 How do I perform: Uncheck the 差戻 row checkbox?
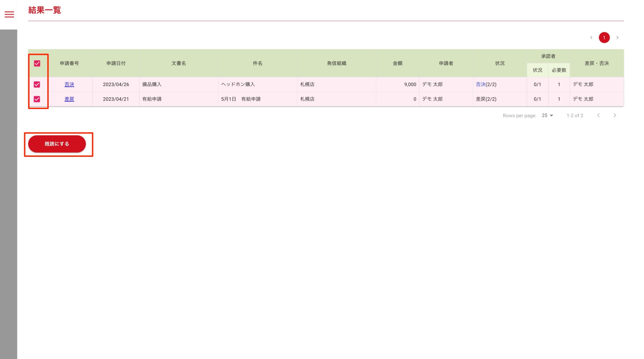pyautogui.click(x=37, y=99)
